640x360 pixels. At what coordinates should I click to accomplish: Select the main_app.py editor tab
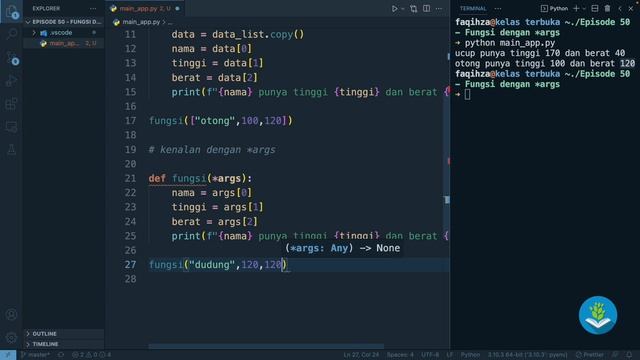145,9
